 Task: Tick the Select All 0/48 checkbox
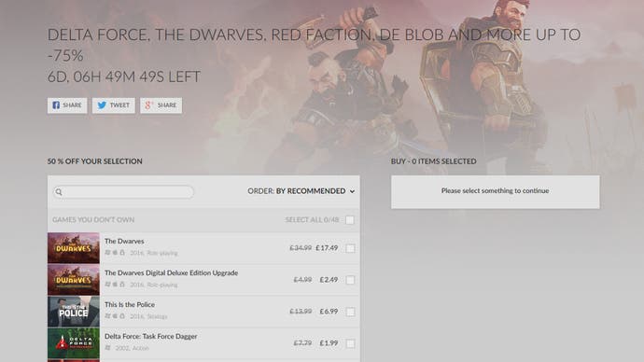[x=350, y=220]
